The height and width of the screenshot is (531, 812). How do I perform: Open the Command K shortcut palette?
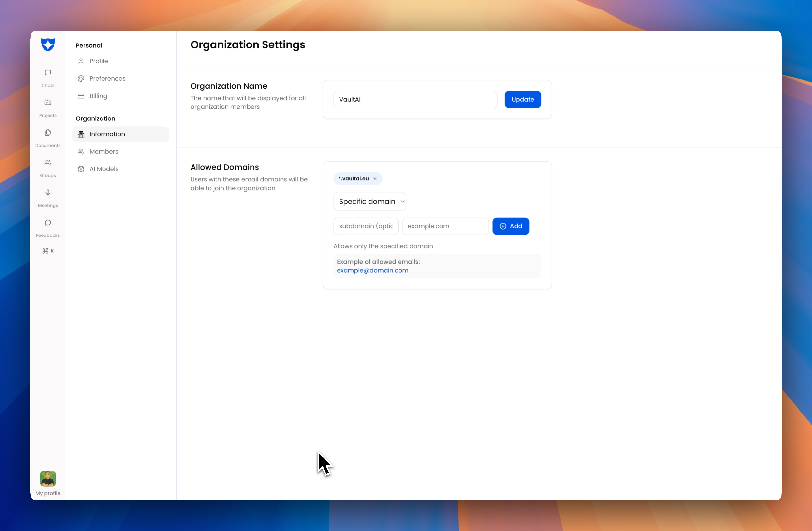(x=48, y=251)
